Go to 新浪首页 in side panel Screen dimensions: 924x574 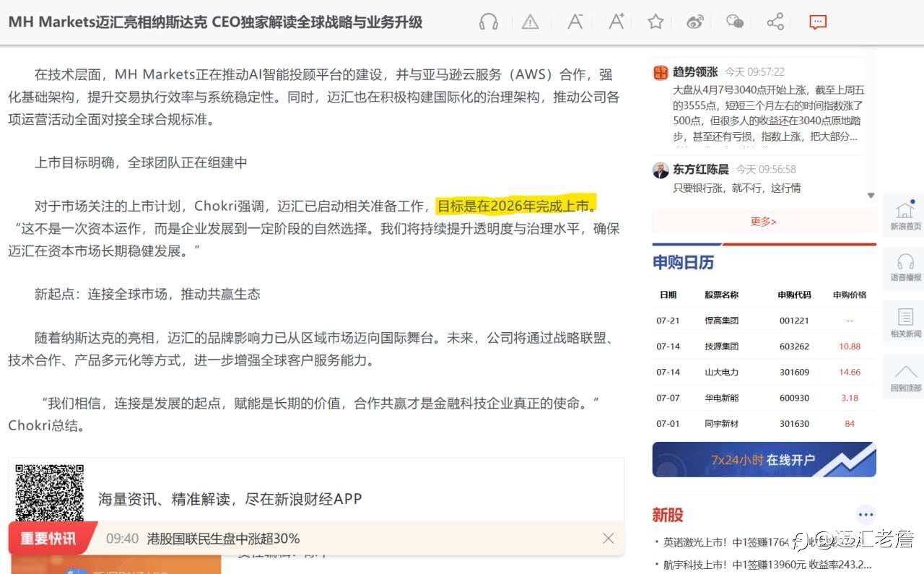coord(905,216)
